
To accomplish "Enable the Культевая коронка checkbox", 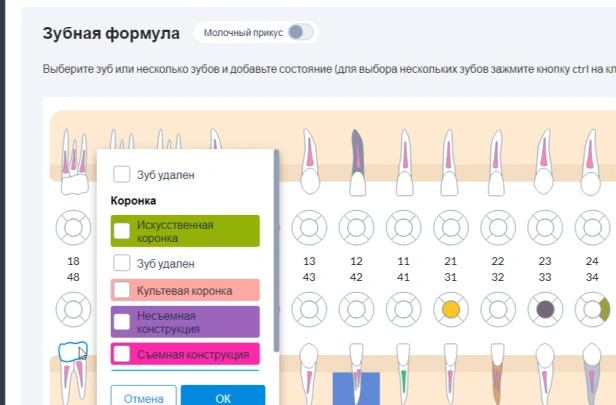I will [x=122, y=291].
